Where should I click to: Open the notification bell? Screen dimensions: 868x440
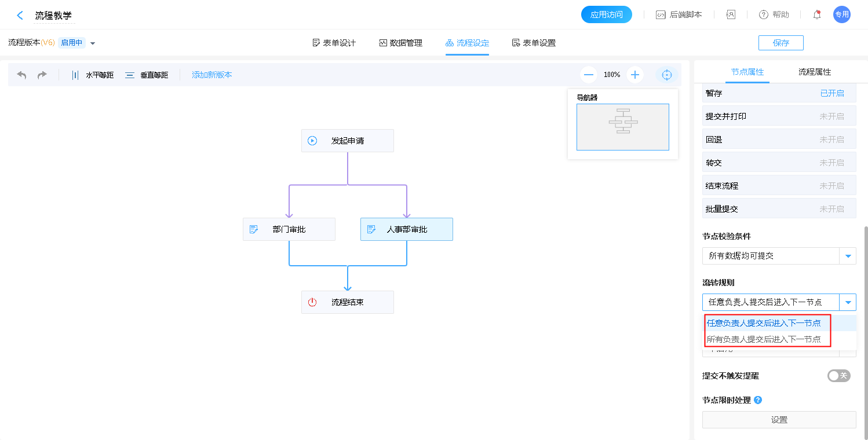pyautogui.click(x=817, y=15)
